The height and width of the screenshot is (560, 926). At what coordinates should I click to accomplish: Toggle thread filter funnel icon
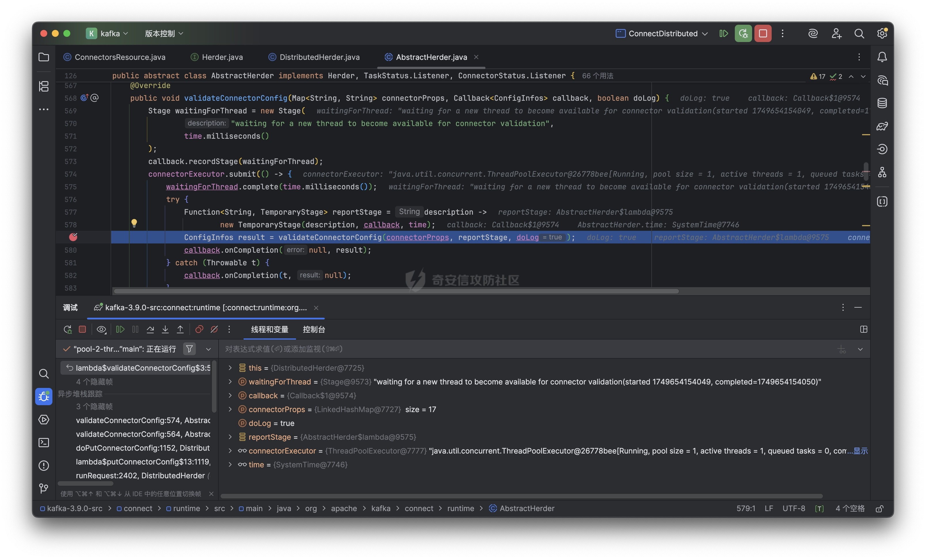pyautogui.click(x=189, y=349)
